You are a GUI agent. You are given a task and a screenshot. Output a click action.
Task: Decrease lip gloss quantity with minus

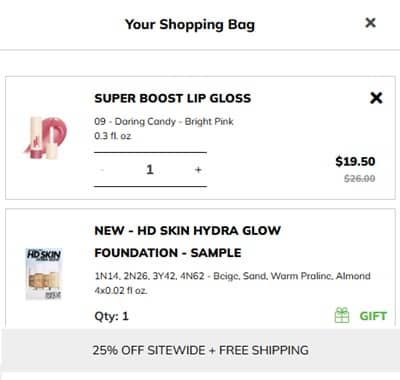point(102,170)
